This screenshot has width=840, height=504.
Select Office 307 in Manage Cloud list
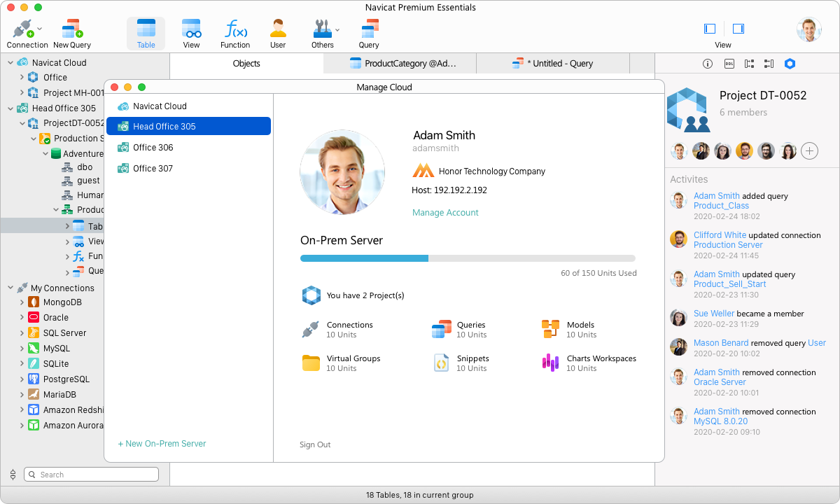(x=188, y=169)
